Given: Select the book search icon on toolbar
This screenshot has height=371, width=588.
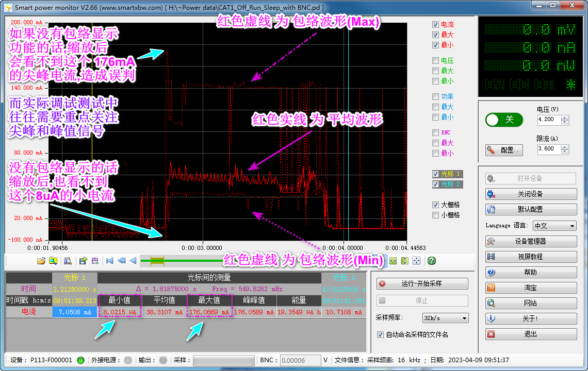Looking at the screenshot, I should pos(68,261).
